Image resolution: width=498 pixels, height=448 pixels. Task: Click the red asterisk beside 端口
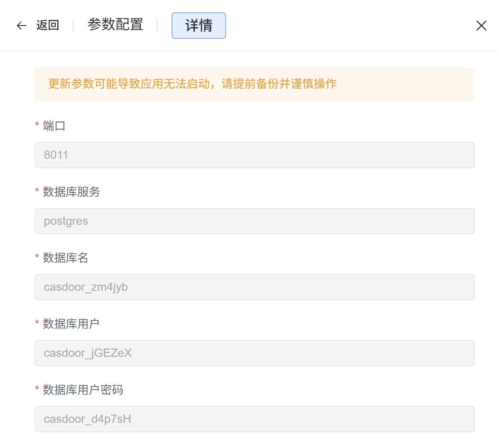tap(37, 125)
